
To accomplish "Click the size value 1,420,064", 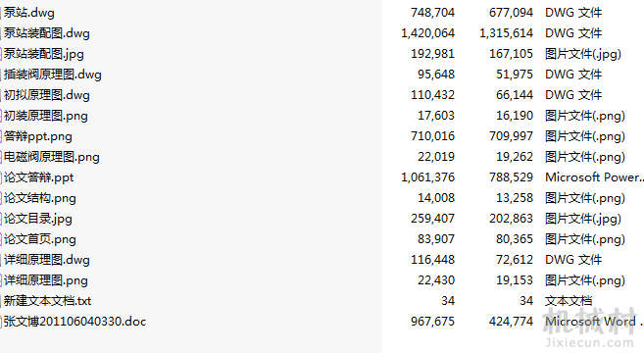I will pos(428,33).
